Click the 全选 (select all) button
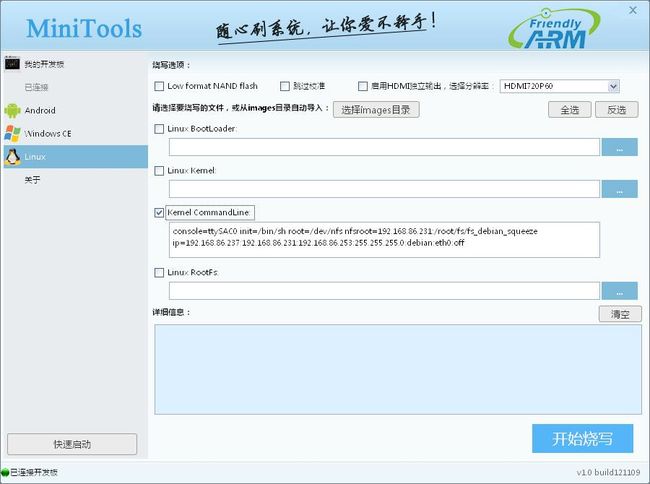This screenshot has width=650, height=484. tap(570, 110)
